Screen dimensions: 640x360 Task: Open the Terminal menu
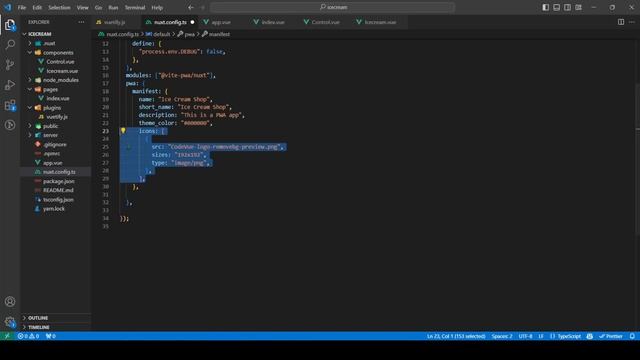click(135, 7)
